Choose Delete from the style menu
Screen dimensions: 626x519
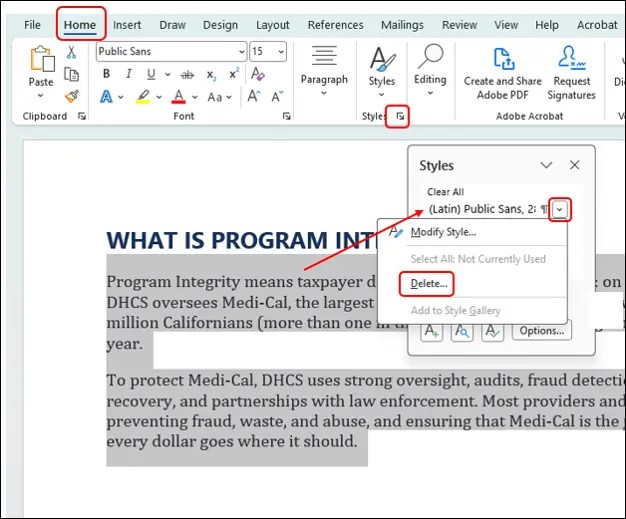[429, 284]
